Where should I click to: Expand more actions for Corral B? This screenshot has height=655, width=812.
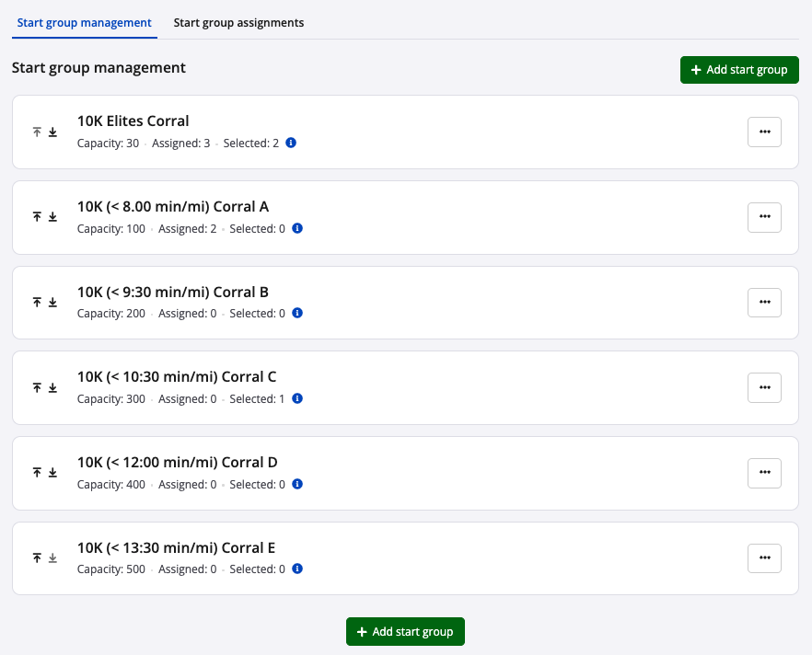(764, 303)
